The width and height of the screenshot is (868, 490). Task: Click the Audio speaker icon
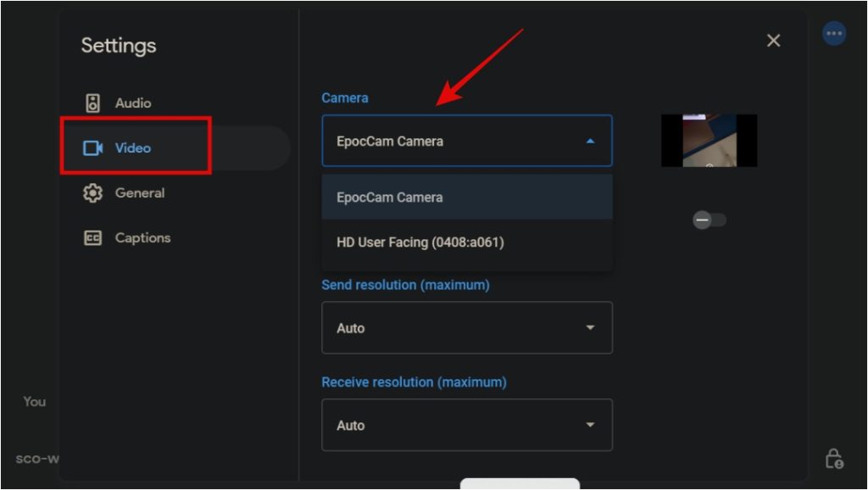(92, 103)
